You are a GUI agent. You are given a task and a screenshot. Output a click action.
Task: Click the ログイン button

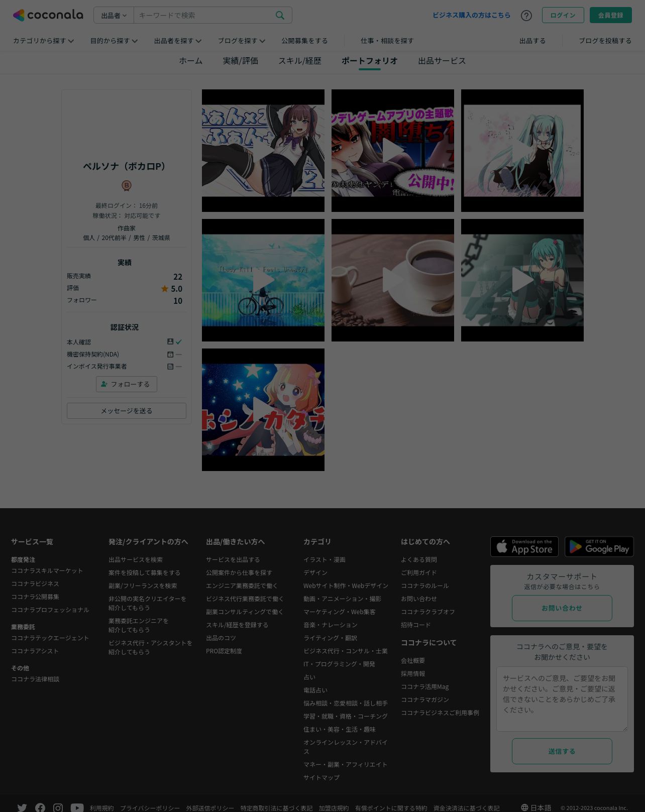563,15
